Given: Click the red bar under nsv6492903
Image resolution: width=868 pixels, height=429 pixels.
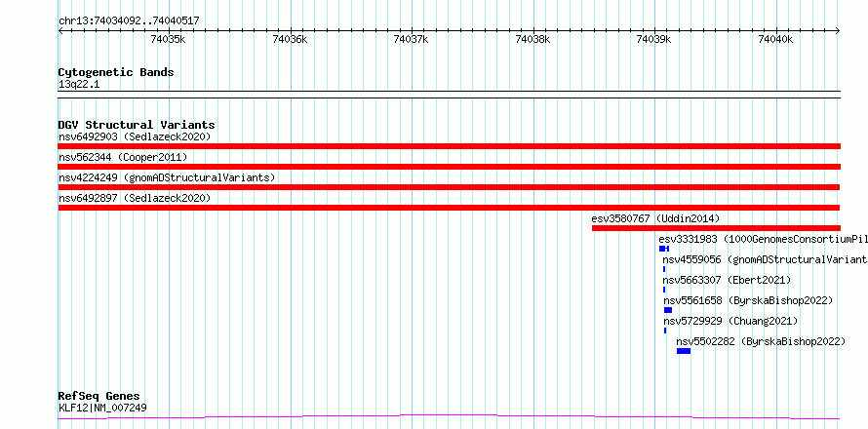Looking at the screenshot, I should [449, 146].
